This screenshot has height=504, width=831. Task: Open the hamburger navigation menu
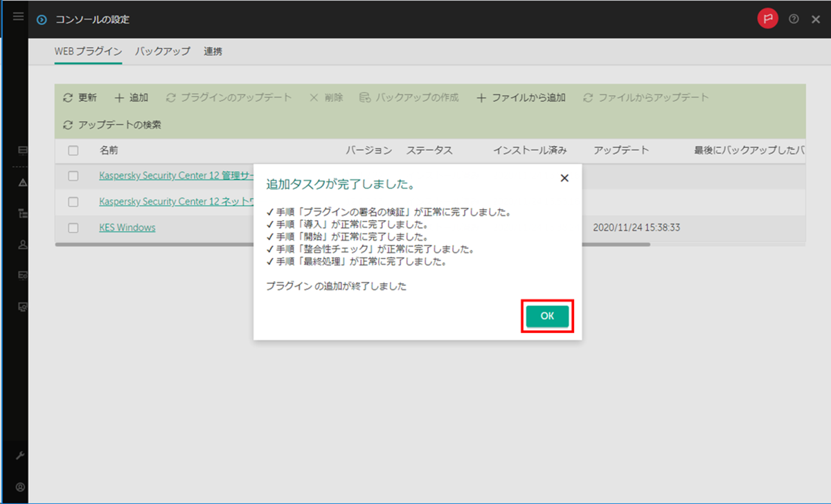pos(17,17)
